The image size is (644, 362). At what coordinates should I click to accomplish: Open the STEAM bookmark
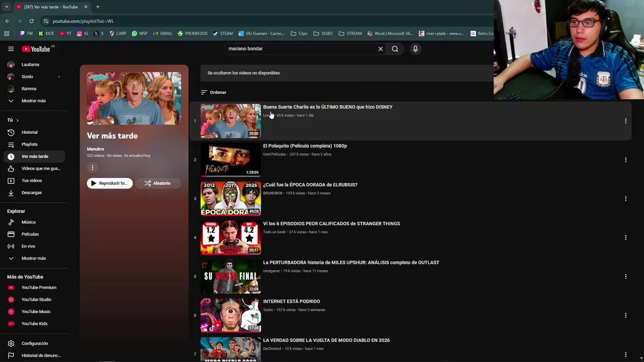click(x=222, y=34)
